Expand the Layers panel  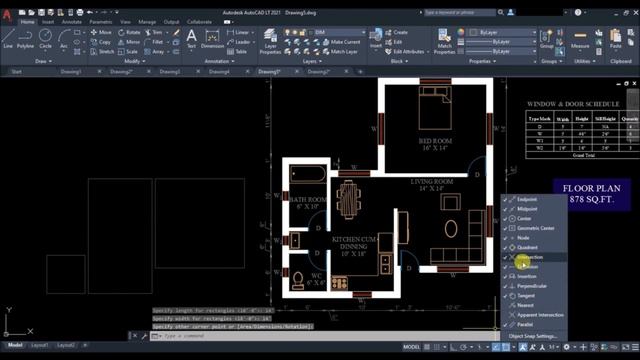(x=312, y=61)
